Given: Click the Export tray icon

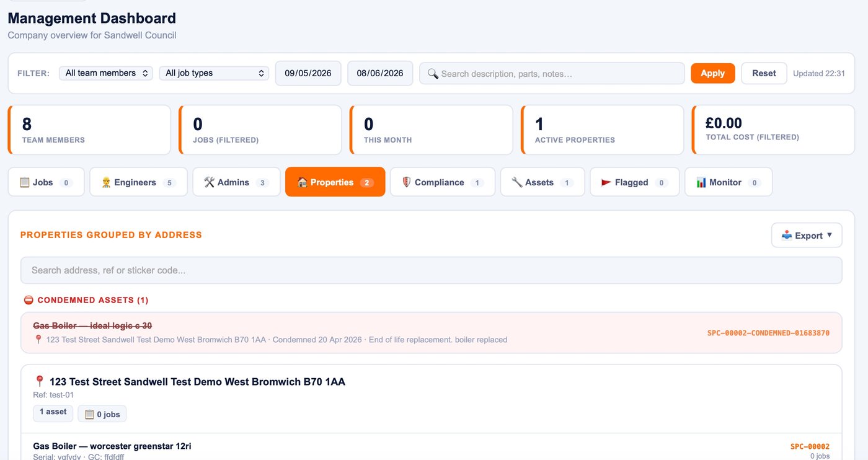Looking at the screenshot, I should coord(787,235).
